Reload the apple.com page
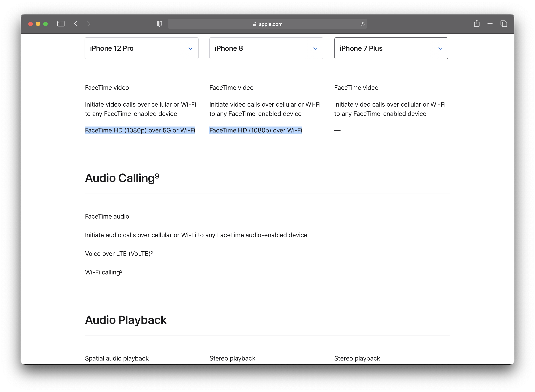Screen dimensions: 535x392 [362, 24]
